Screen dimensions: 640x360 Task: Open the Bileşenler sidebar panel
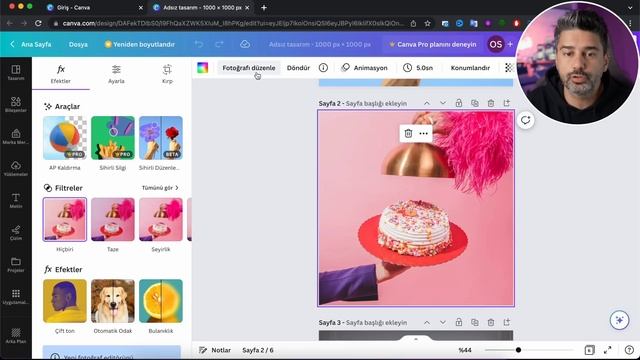click(x=16, y=104)
